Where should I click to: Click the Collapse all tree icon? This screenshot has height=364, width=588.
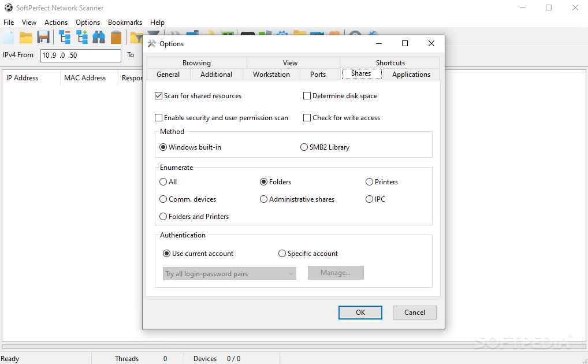tap(65, 37)
